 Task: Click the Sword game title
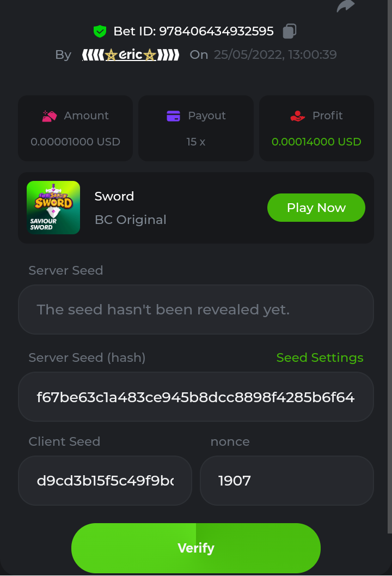pyautogui.click(x=114, y=196)
